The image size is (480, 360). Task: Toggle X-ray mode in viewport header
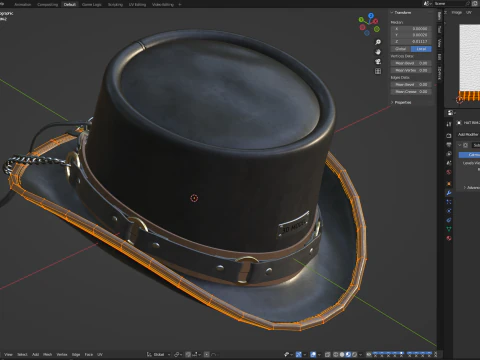click(x=328, y=354)
